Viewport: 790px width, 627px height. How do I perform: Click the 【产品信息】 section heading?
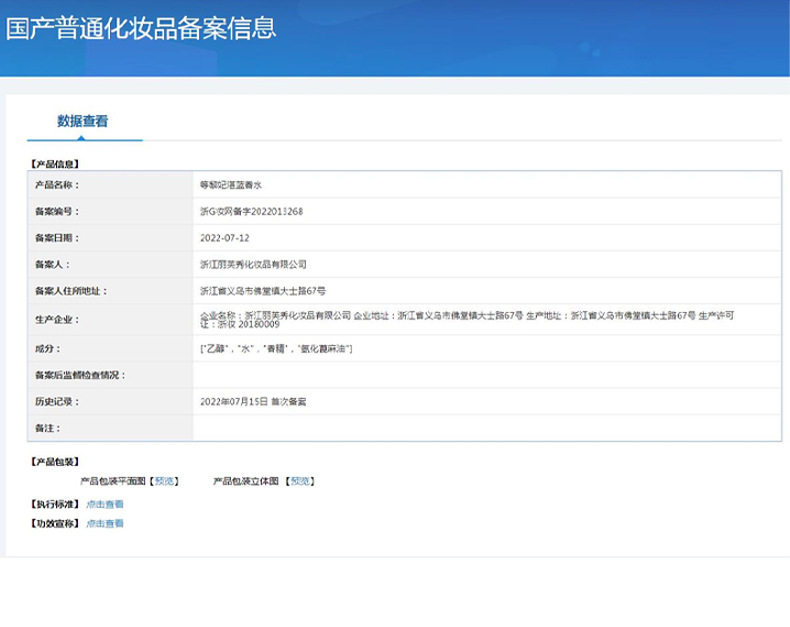pyautogui.click(x=54, y=164)
